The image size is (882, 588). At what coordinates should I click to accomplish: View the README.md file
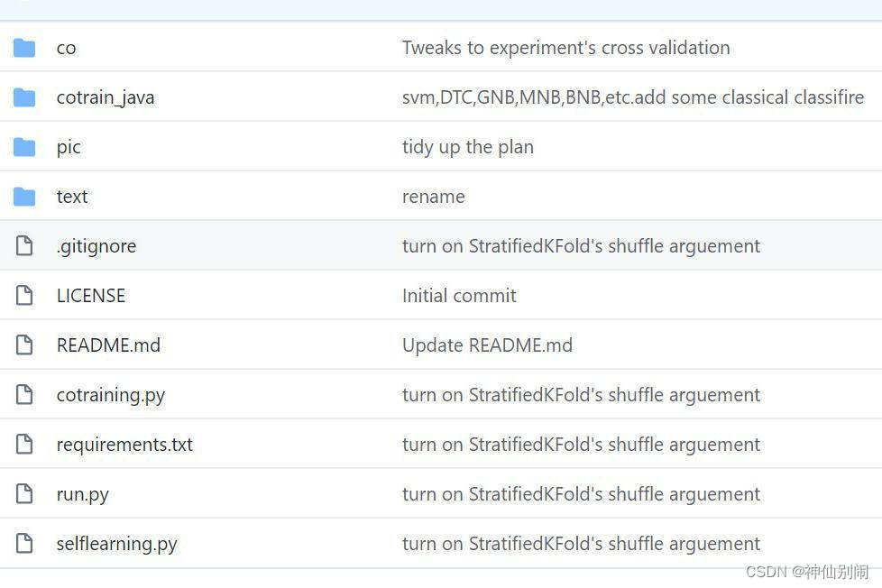point(108,345)
